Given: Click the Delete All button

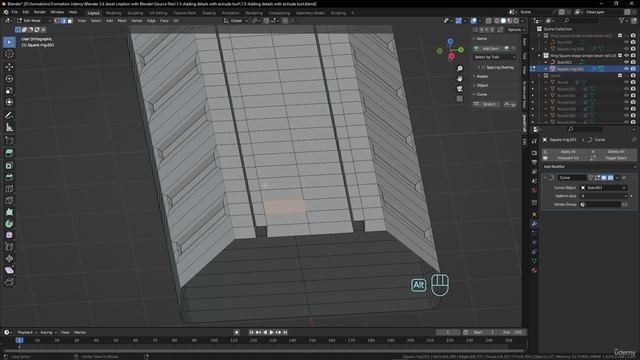Looking at the screenshot, I should (613, 152).
